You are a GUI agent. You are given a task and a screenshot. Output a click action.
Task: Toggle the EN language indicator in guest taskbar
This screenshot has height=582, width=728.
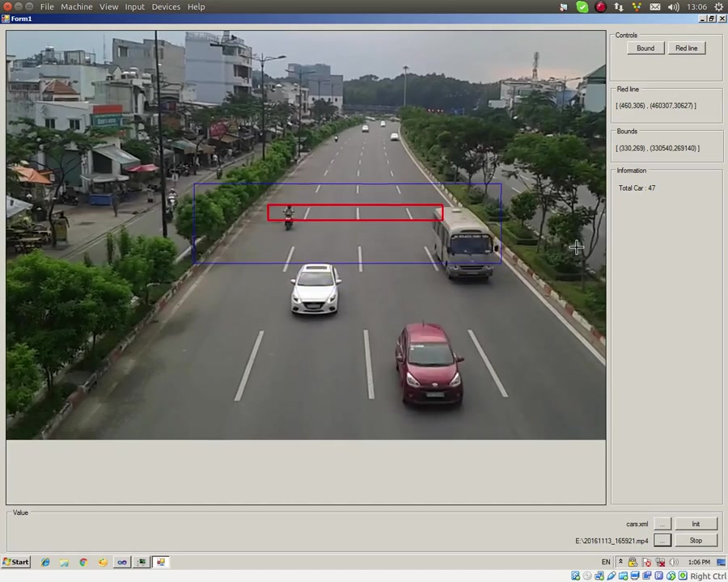(x=606, y=562)
